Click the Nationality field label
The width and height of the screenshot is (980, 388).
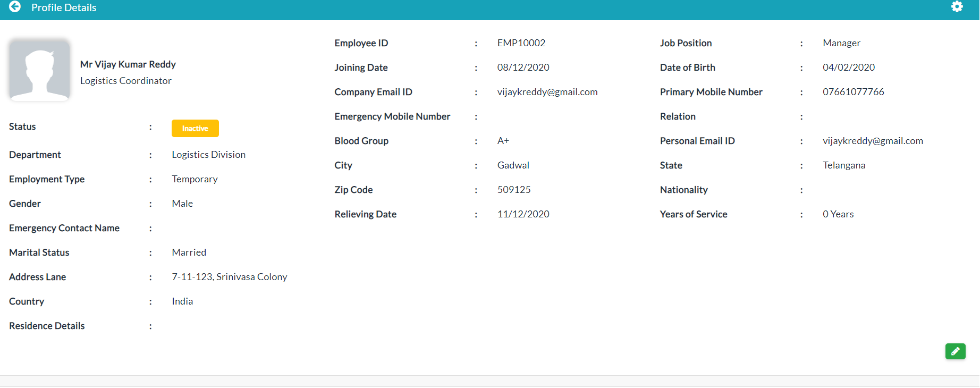click(x=684, y=190)
